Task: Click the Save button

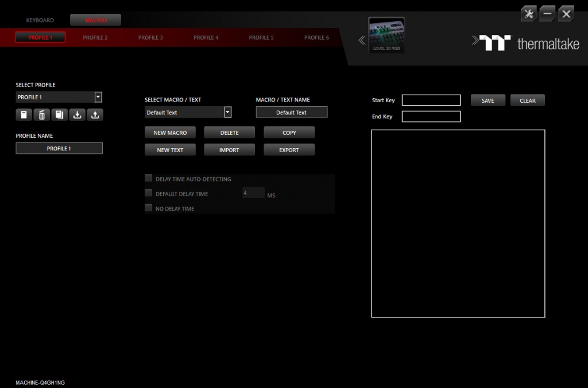Action: 488,100
